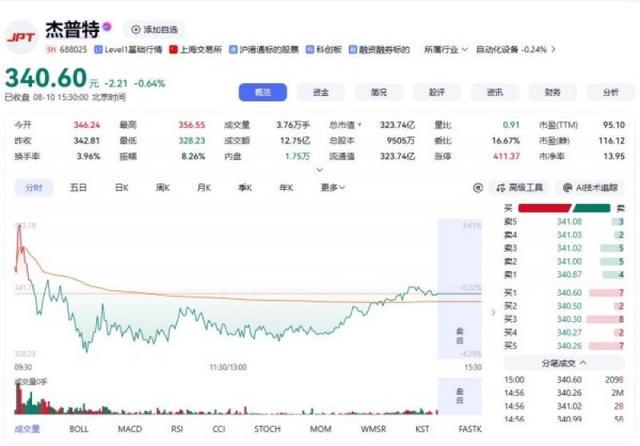
Task: Click the 科创板 tag
Action: [x=324, y=50]
